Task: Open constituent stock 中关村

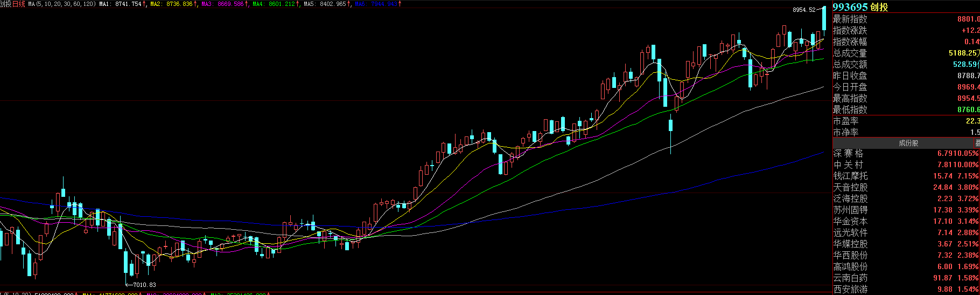Action: tap(850, 165)
